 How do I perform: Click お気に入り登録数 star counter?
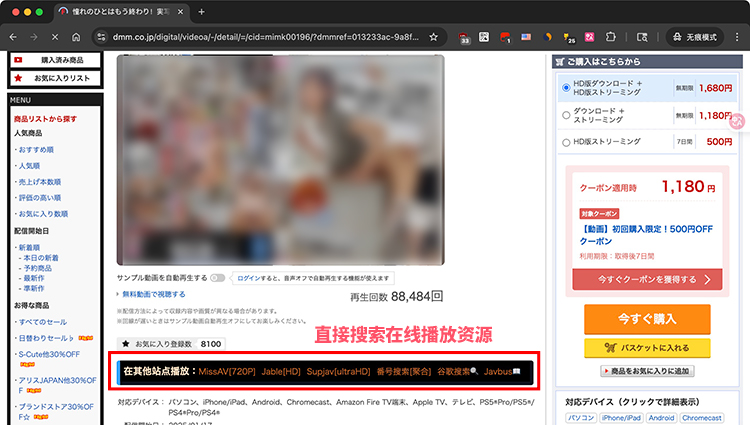point(171,344)
